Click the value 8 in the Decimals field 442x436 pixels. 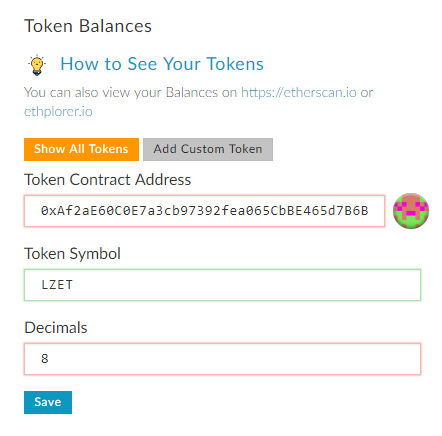(45, 359)
